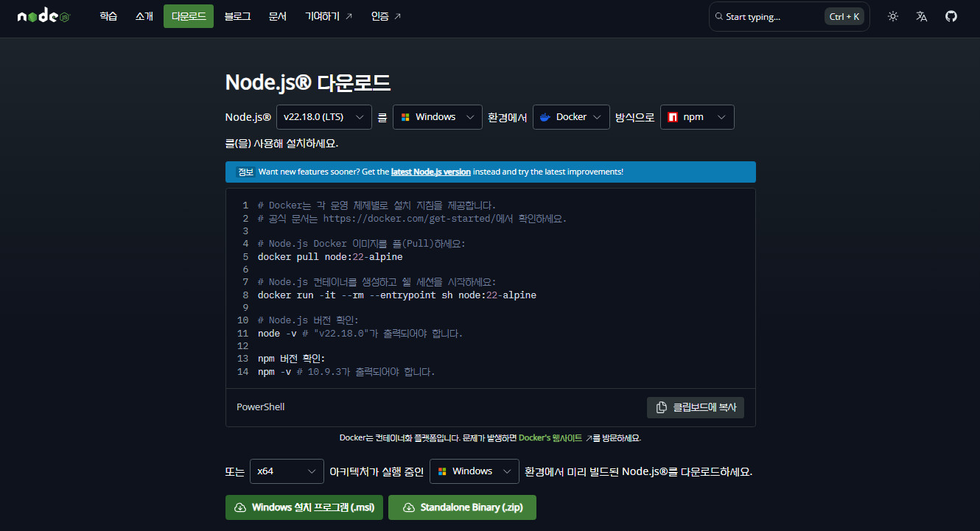The image size is (980, 531).
Task: Click the Ctrl + K shortcut badge
Action: pyautogui.click(x=844, y=16)
